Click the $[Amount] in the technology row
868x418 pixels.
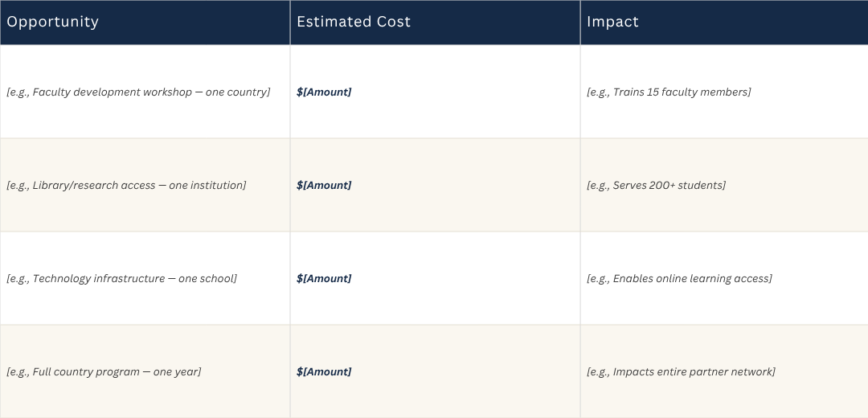[x=324, y=278]
